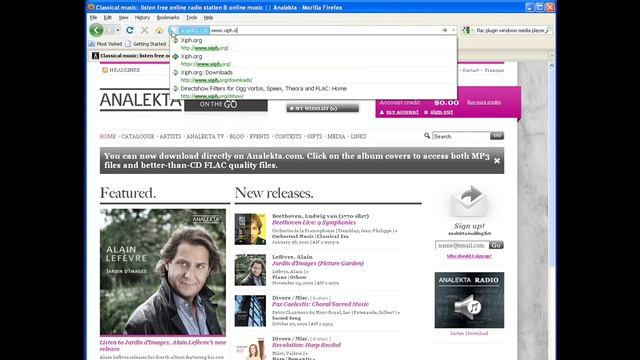Open My Wishlist button
Image resolution: width=640 pixels, height=360 pixels.
coord(322,108)
